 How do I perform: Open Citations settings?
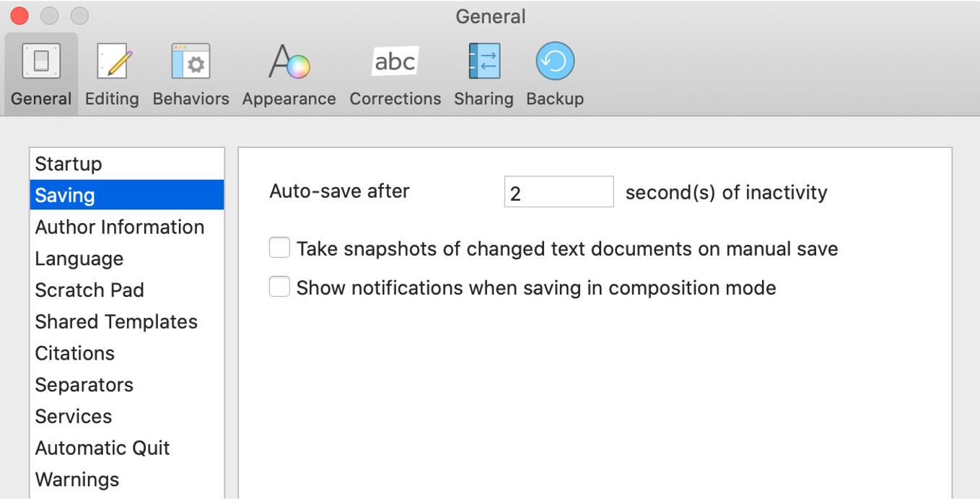click(x=75, y=353)
